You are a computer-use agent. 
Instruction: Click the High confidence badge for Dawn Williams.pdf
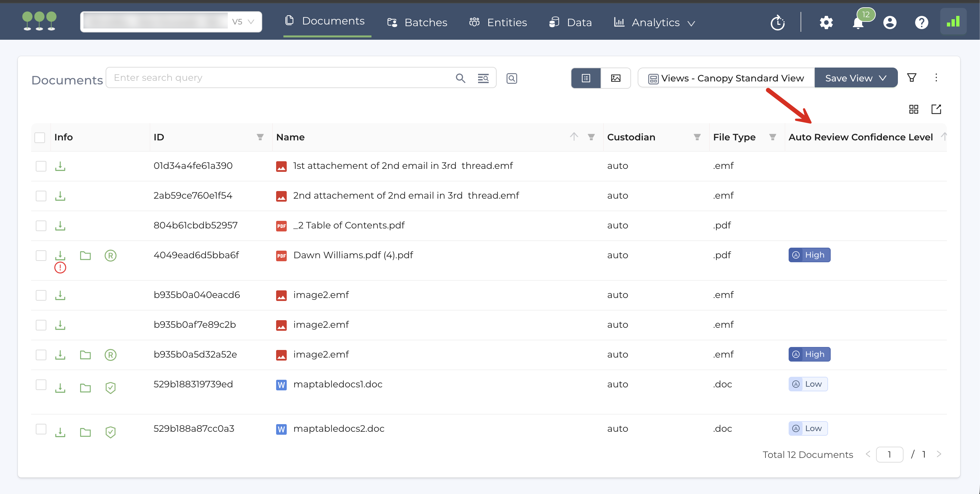(x=809, y=255)
